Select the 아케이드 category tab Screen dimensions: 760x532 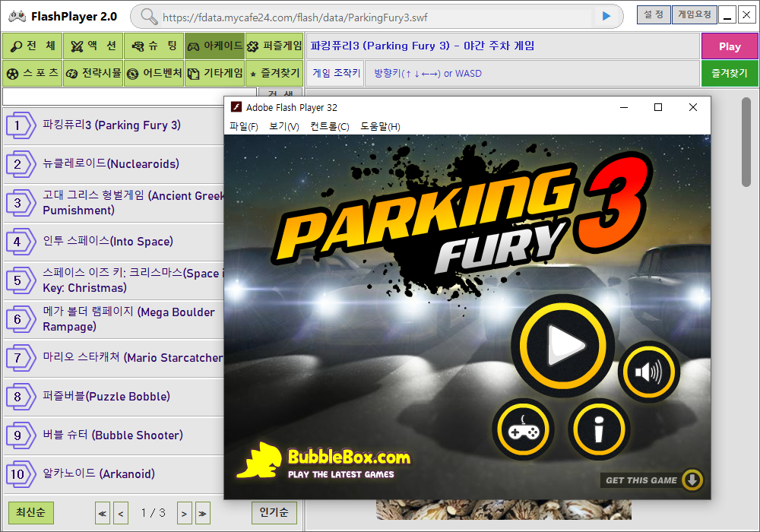pyautogui.click(x=215, y=46)
